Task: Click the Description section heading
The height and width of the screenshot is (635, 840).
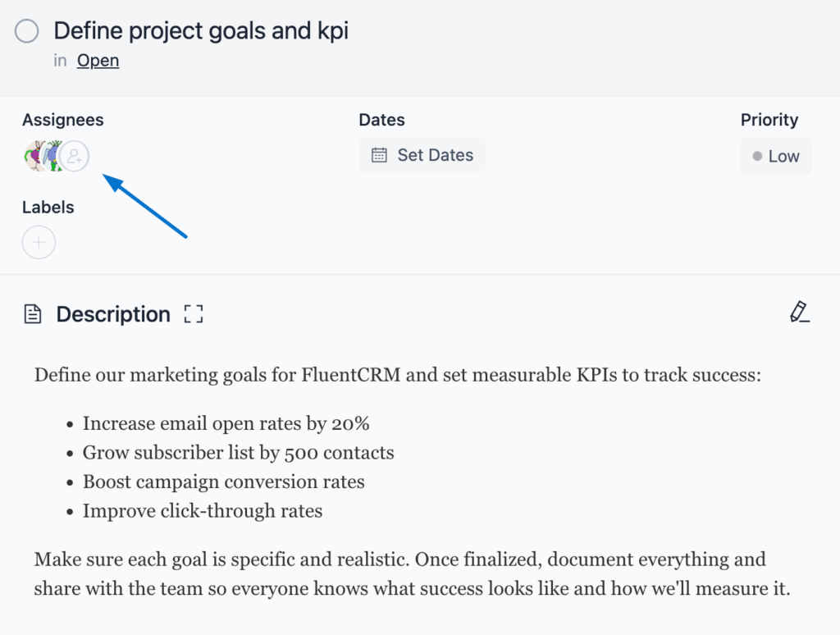Action: [x=113, y=314]
